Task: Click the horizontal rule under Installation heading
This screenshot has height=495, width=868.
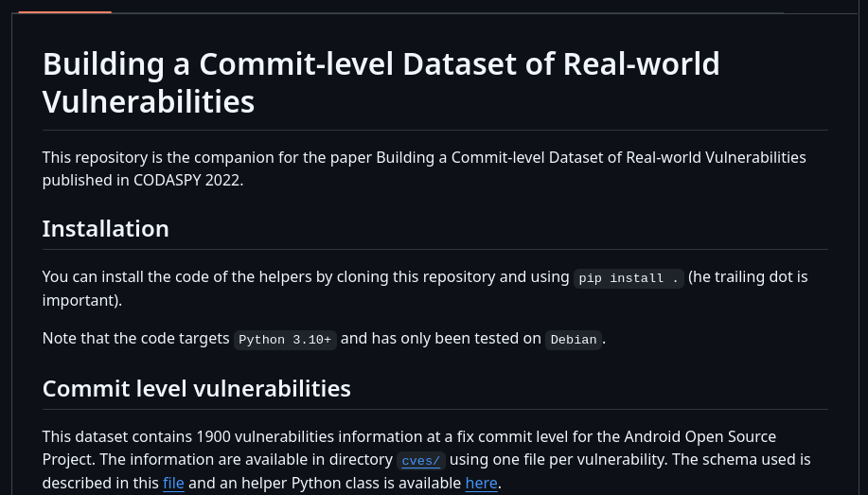Action: pyautogui.click(x=435, y=249)
